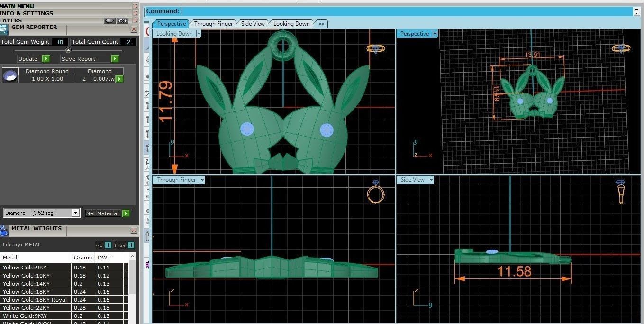The height and width of the screenshot is (324, 644).
Task: Open the Through Finger viewport dropdown arrow
Action: pyautogui.click(x=202, y=180)
